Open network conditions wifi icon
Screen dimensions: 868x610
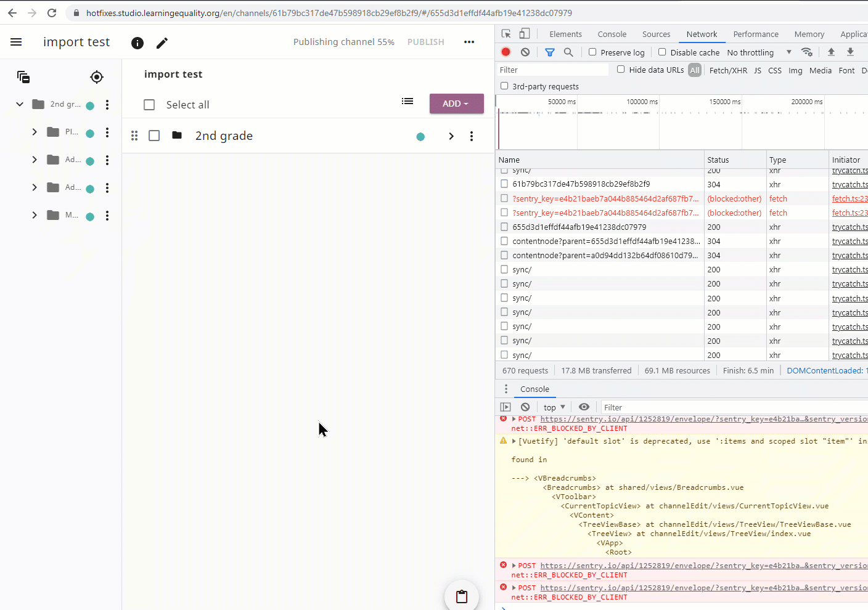(x=806, y=52)
